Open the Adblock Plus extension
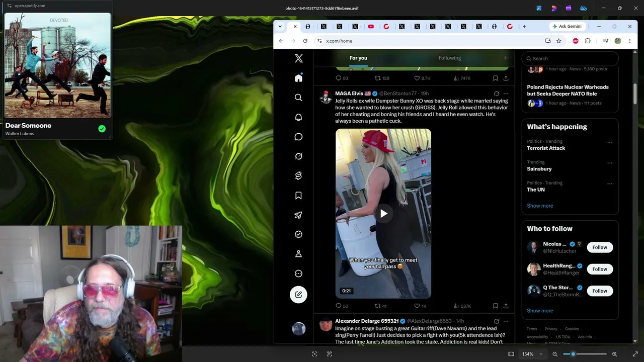This screenshot has height=362, width=644. point(576,41)
